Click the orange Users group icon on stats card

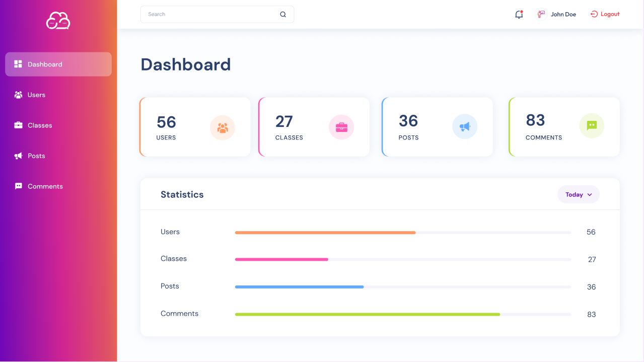222,127
